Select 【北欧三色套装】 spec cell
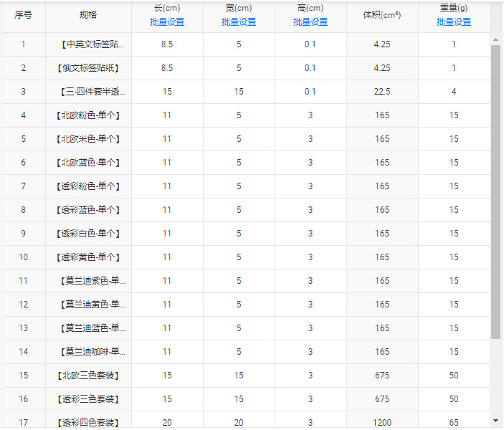 pos(88,376)
